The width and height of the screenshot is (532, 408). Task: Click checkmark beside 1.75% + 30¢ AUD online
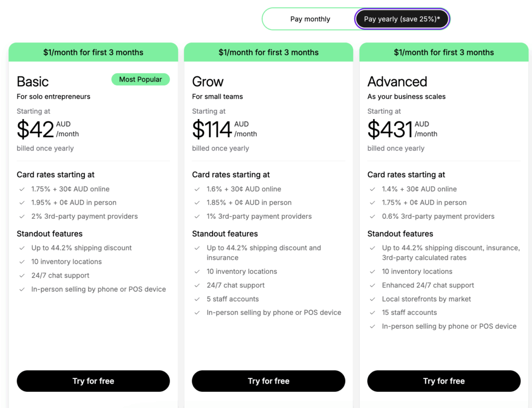click(x=22, y=189)
